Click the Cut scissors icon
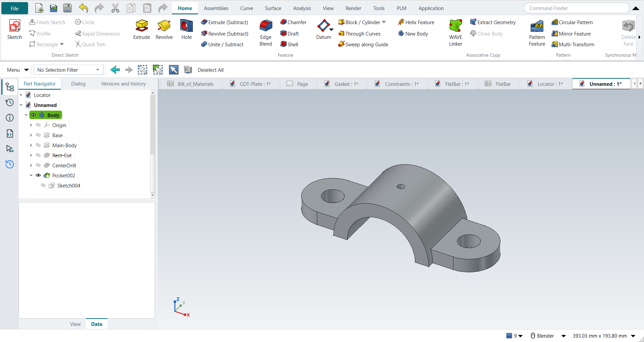This screenshot has width=644, height=342. tap(115, 8)
